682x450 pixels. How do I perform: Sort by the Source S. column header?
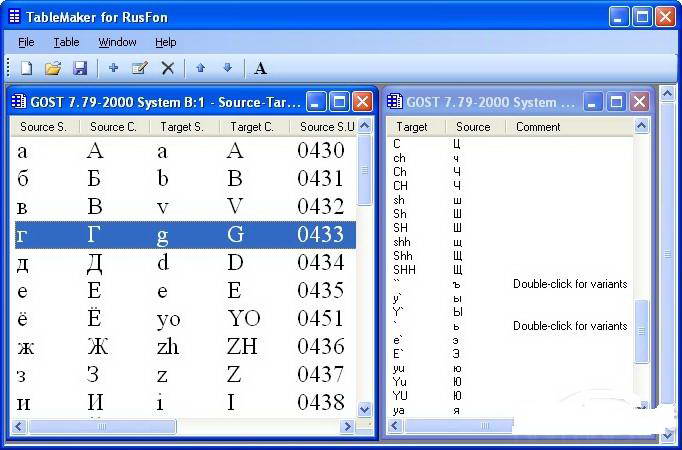tap(44, 127)
